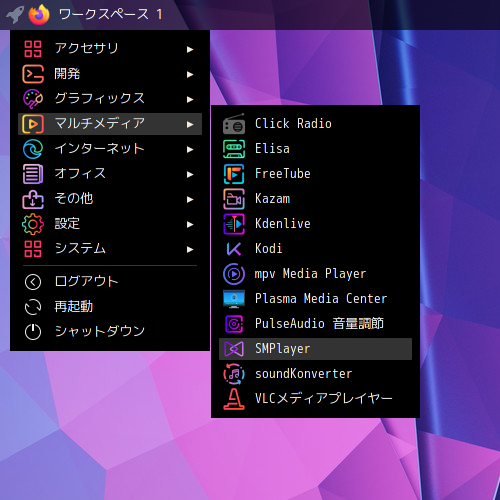Image resolution: width=500 pixels, height=500 pixels.
Task: Launch Click Radio
Action: pos(315,124)
